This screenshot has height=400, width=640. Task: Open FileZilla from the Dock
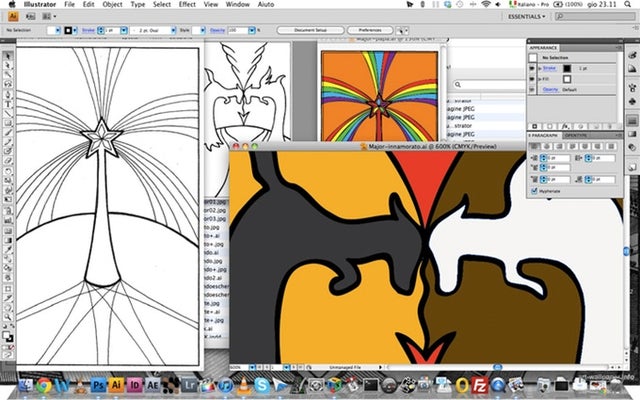[478, 386]
